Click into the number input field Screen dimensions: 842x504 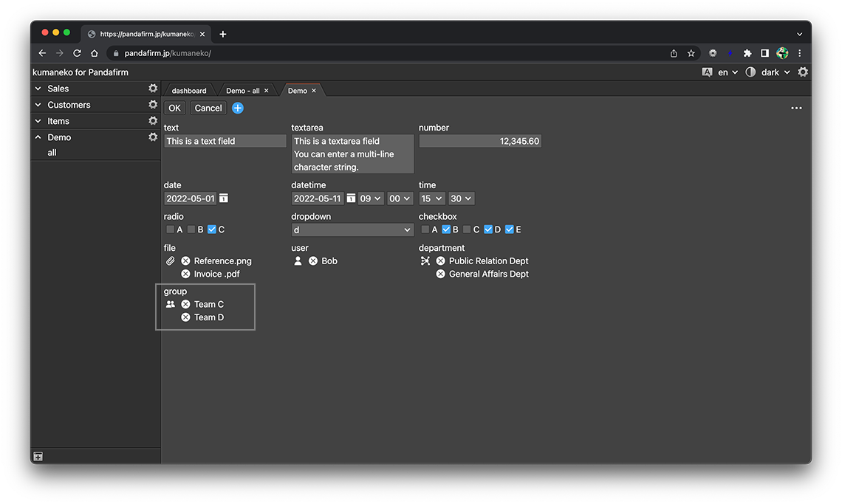[480, 141]
